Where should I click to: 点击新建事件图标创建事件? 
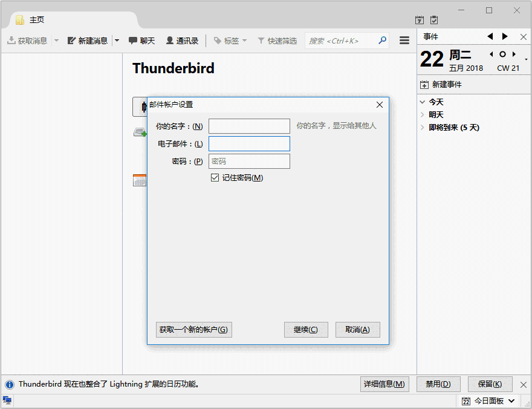click(424, 85)
